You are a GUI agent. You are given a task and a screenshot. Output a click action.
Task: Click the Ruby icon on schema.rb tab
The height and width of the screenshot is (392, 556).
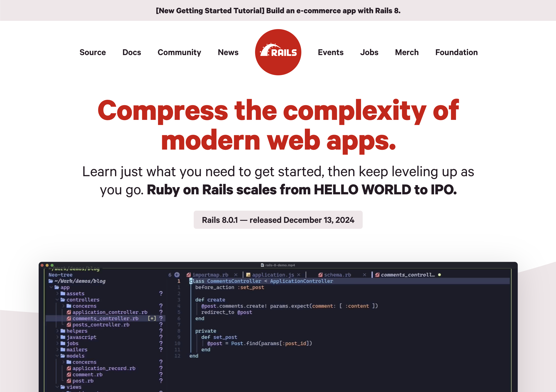tap(320, 275)
